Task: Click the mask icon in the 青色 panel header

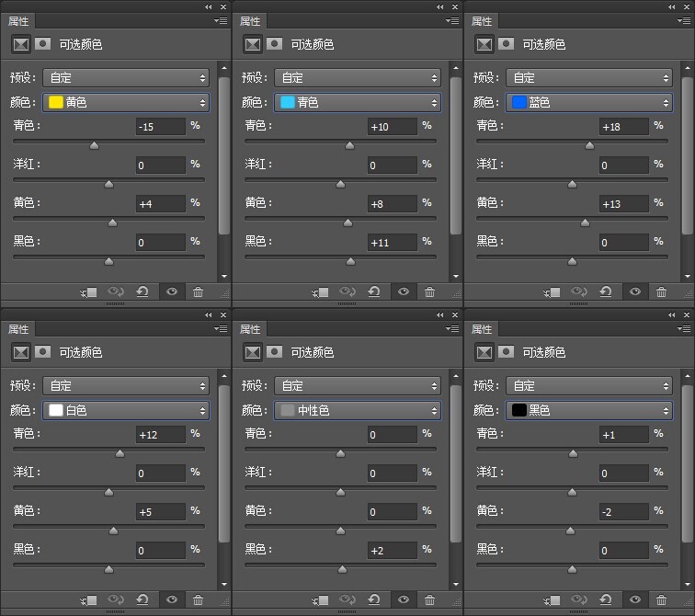Action: click(274, 43)
